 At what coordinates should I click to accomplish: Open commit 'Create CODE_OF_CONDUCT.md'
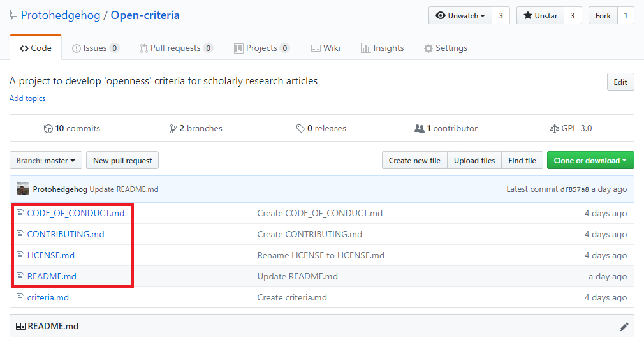point(320,213)
